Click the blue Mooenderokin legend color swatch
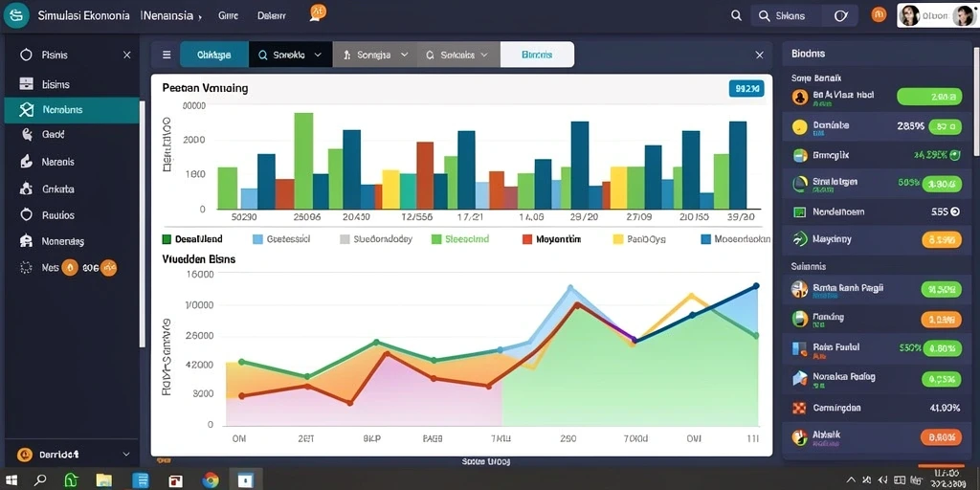Viewport: 980px width, 490px height. 706,238
